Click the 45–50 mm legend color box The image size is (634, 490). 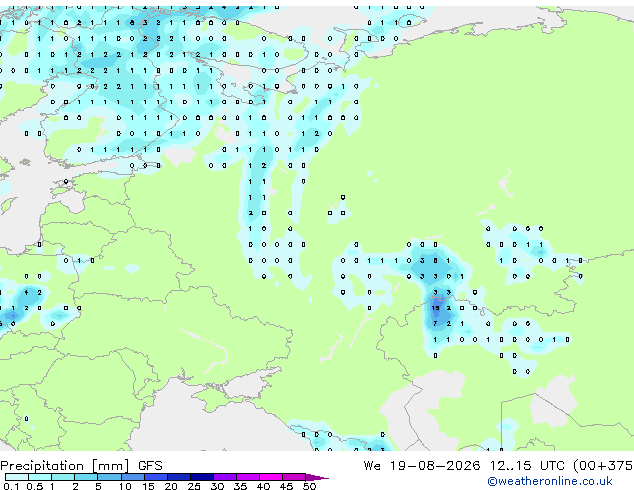[x=294, y=477]
